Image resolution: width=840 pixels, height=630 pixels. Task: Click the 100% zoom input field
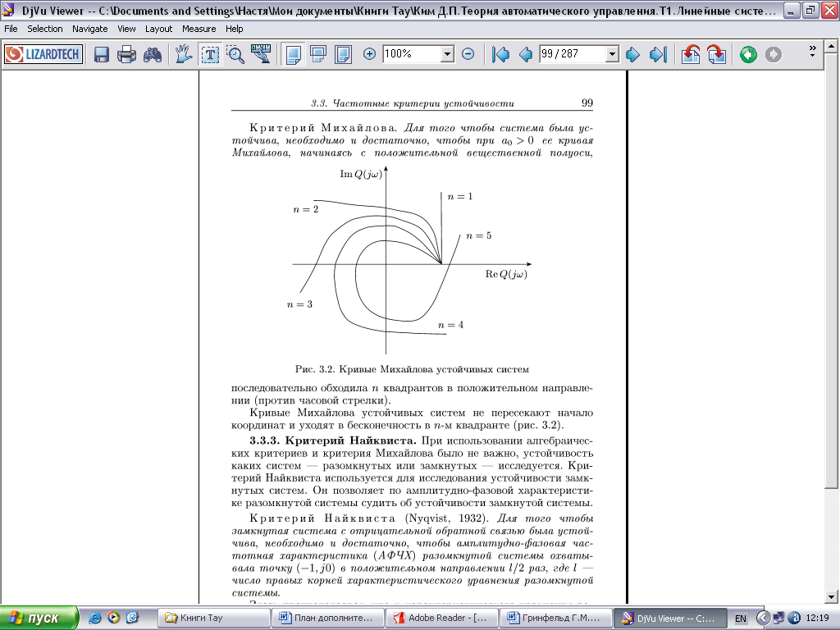tap(412, 54)
